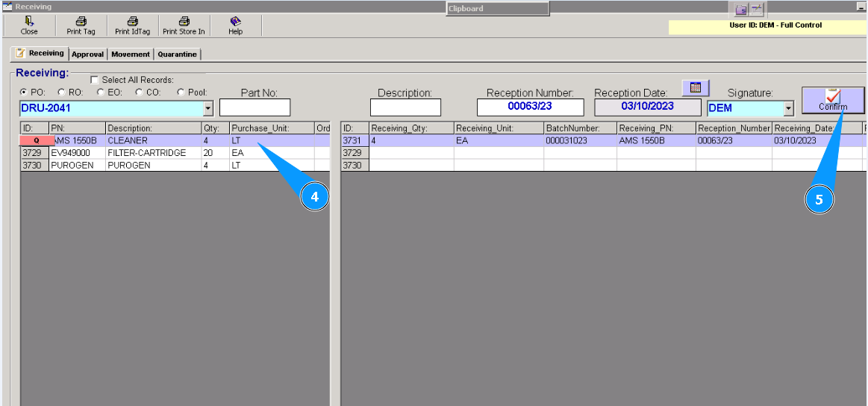Click the Receiving_PN column header
The image size is (868, 406).
[x=657, y=128]
